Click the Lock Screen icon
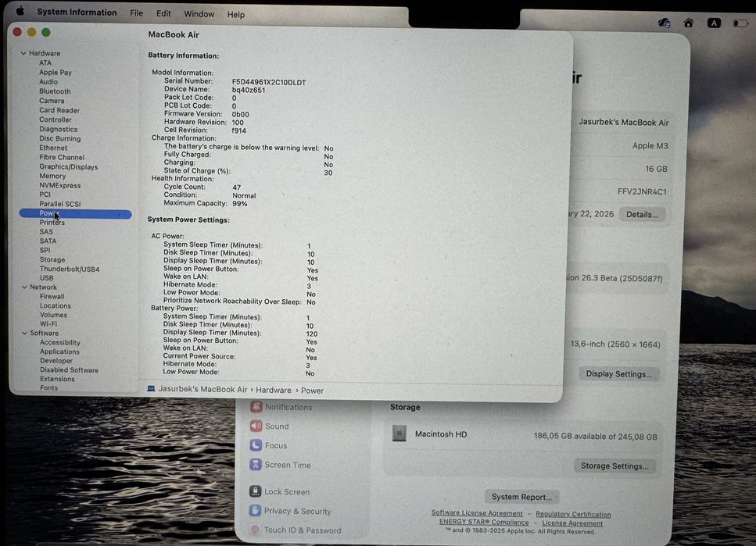This screenshot has height=546, width=756. [x=255, y=491]
